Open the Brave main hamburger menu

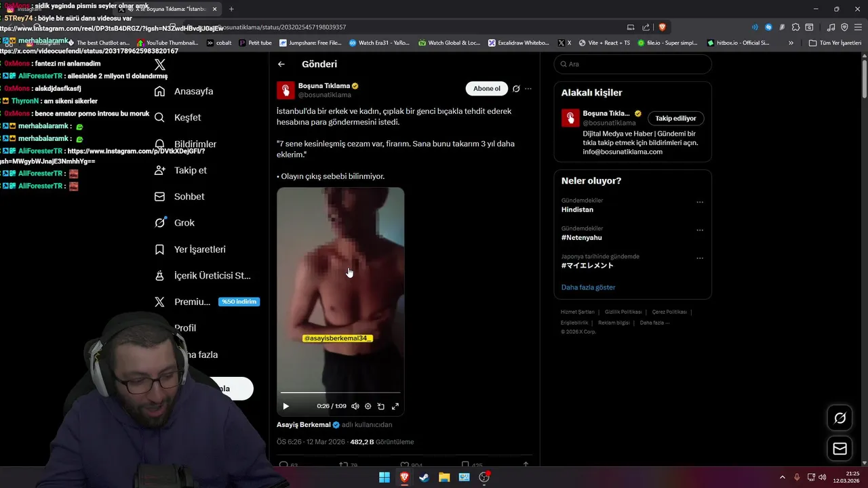click(x=858, y=27)
